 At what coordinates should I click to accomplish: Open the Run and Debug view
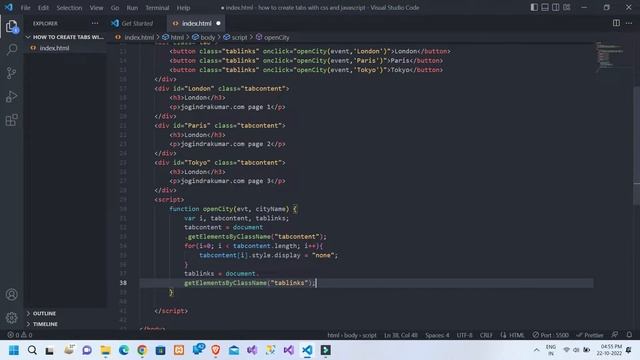point(11,97)
